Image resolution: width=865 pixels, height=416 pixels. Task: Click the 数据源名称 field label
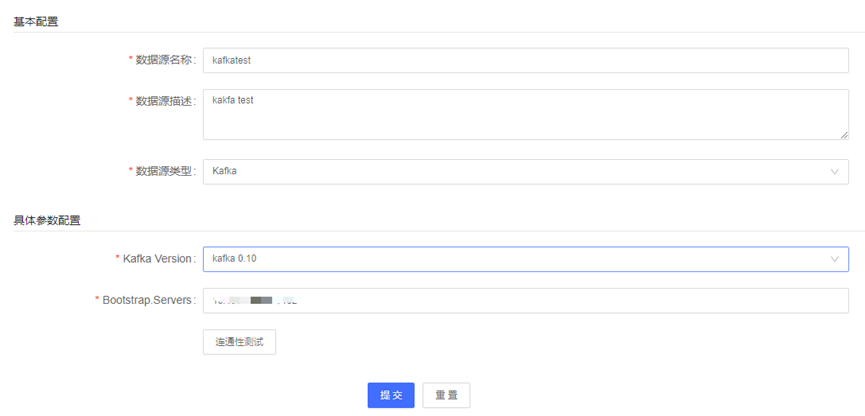164,60
